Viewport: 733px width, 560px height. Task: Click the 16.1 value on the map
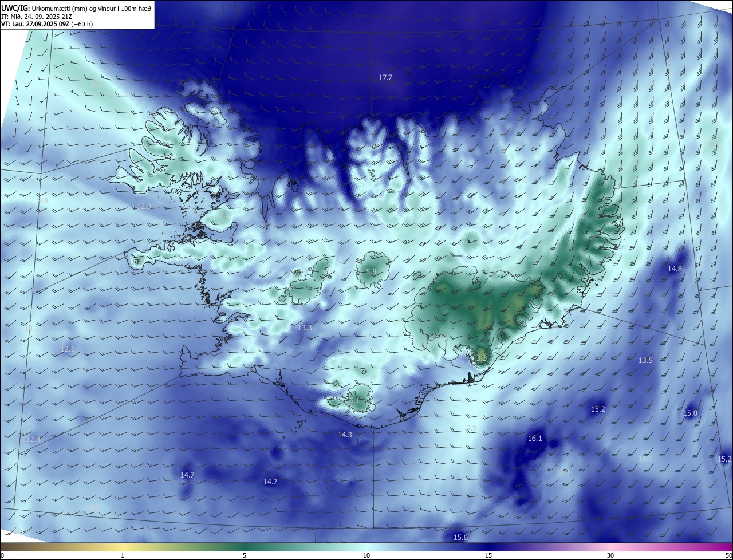(534, 439)
